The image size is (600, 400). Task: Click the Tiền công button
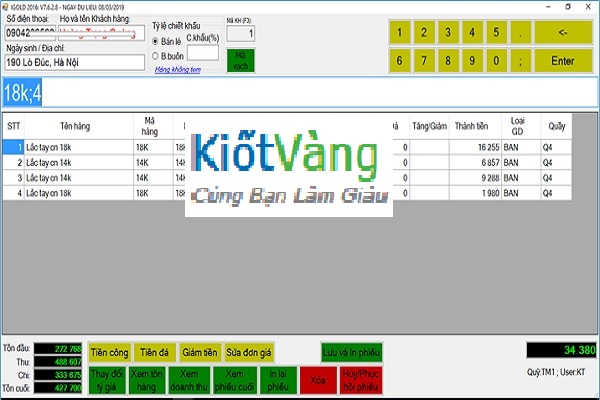tap(109, 353)
